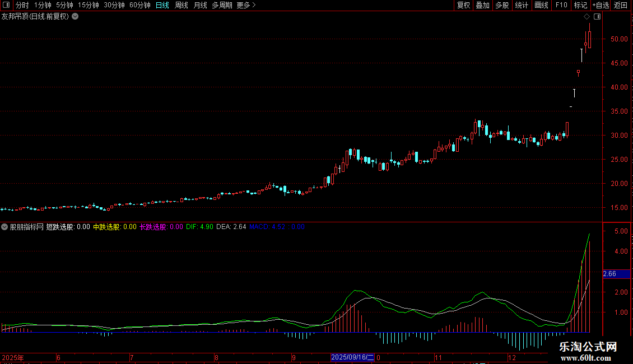Click the 复权 adjustment button

[x=463, y=5]
